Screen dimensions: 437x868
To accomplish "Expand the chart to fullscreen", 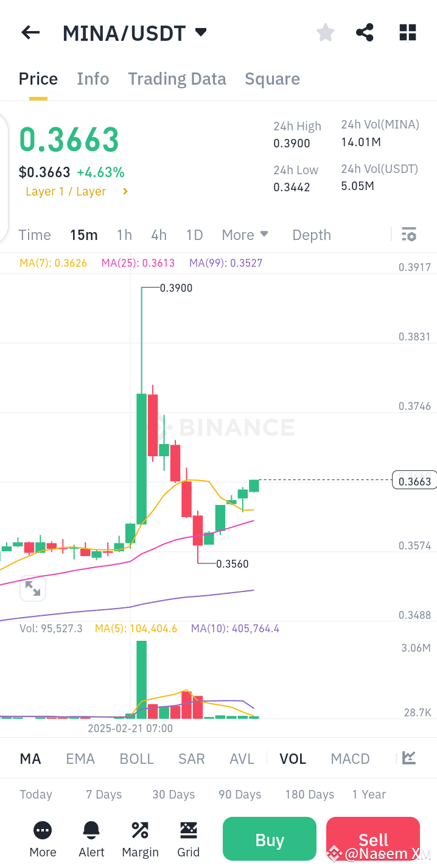I will 33,588.
